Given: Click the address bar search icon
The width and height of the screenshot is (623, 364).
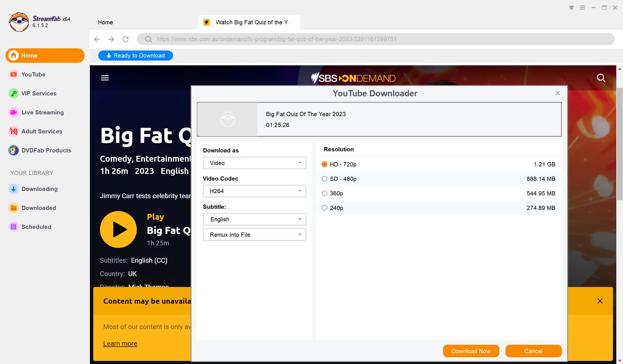Looking at the screenshot, I should tap(148, 39).
